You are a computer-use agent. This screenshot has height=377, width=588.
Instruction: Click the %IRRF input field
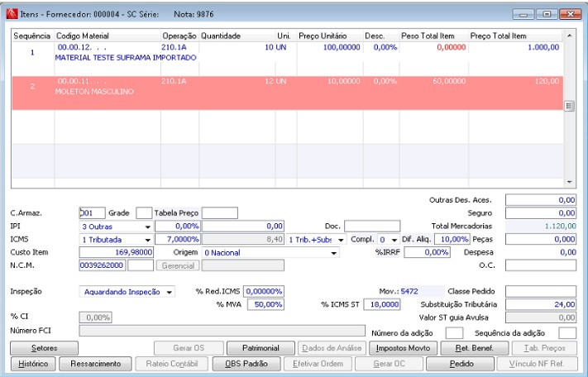(427, 252)
